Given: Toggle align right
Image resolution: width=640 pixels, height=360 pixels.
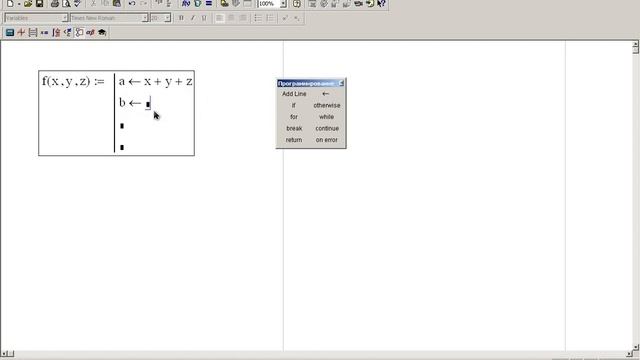Looking at the screenshot, I should tap(243, 18).
